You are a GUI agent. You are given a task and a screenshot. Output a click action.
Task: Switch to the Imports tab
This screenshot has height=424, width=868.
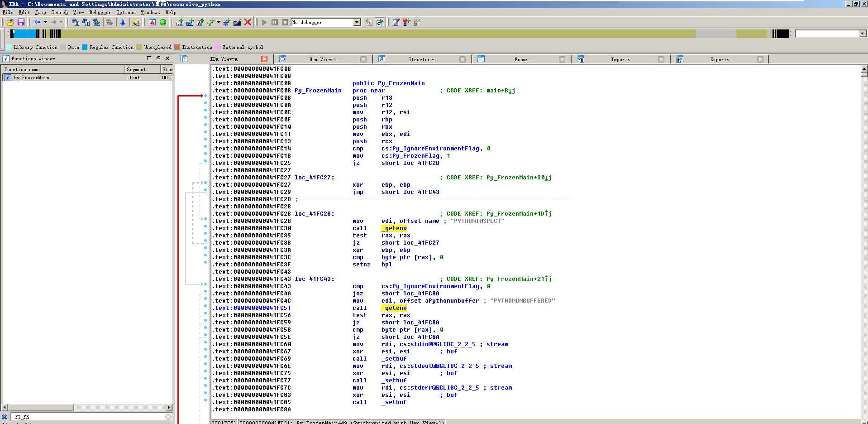pyautogui.click(x=620, y=59)
